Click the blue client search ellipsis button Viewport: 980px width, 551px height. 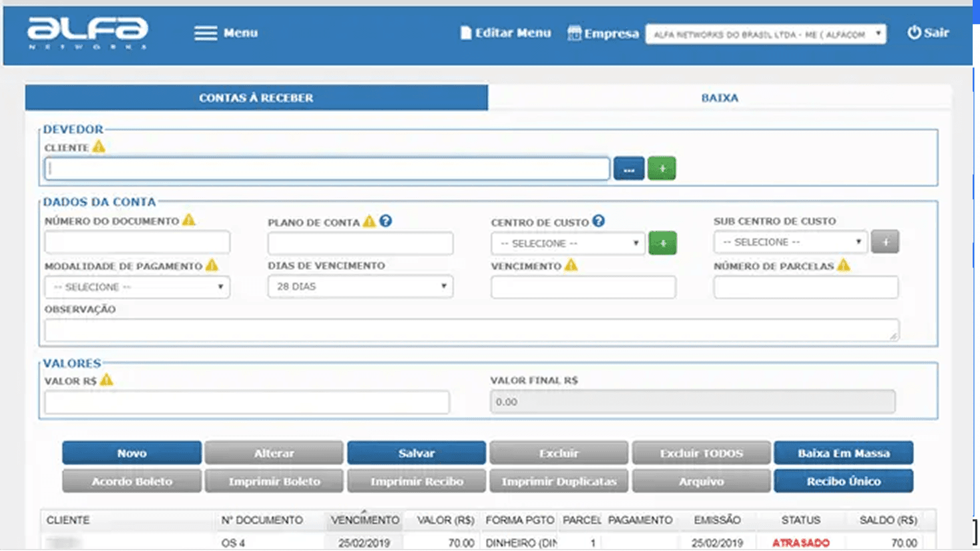point(628,169)
